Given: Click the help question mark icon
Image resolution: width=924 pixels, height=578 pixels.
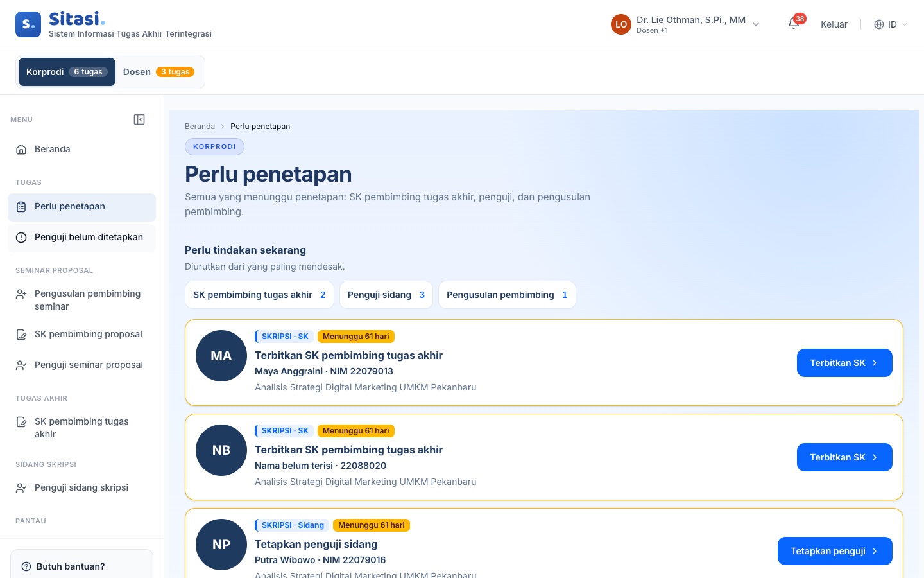Looking at the screenshot, I should pos(26,566).
